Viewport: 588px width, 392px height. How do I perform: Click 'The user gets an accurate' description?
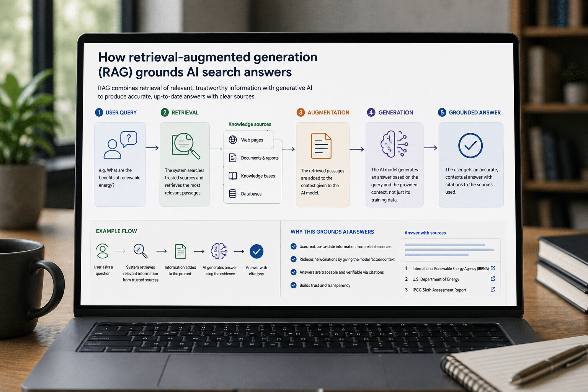pos(472,181)
